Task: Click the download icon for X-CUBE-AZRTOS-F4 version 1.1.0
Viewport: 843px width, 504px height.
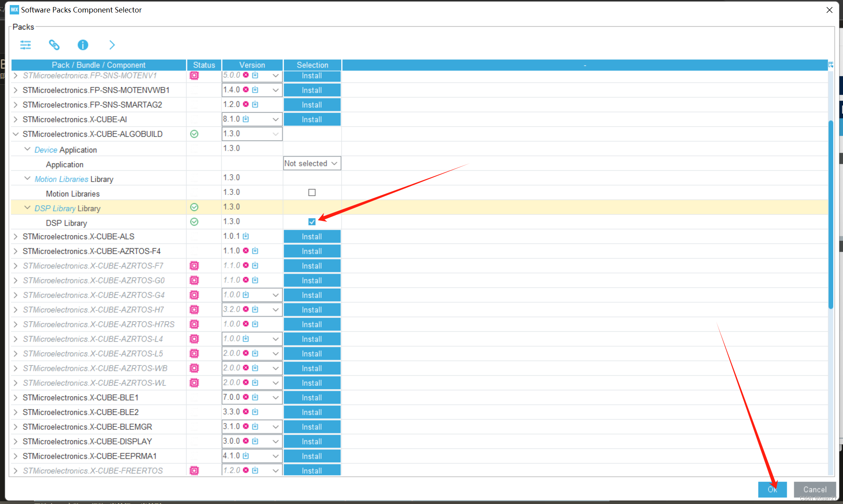Action: point(255,251)
